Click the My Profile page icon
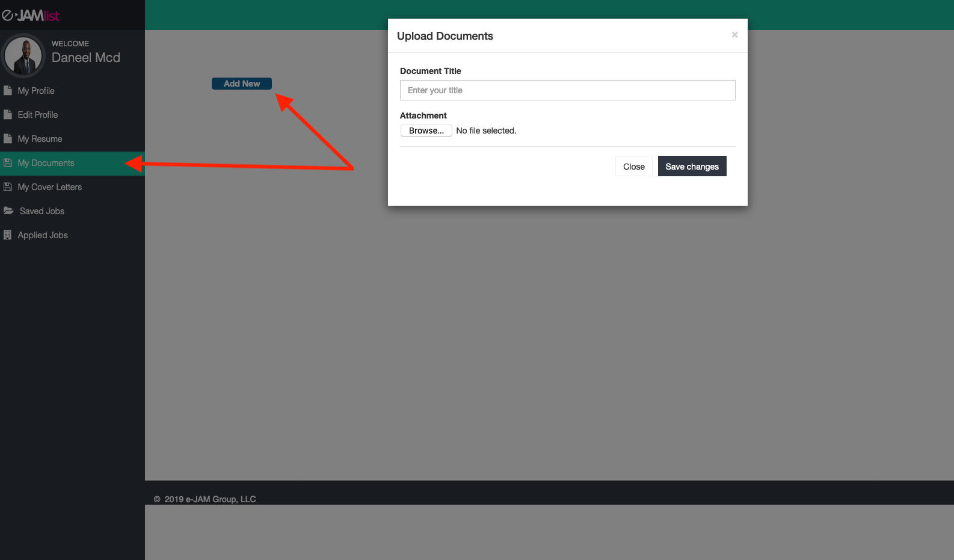 pyautogui.click(x=8, y=91)
